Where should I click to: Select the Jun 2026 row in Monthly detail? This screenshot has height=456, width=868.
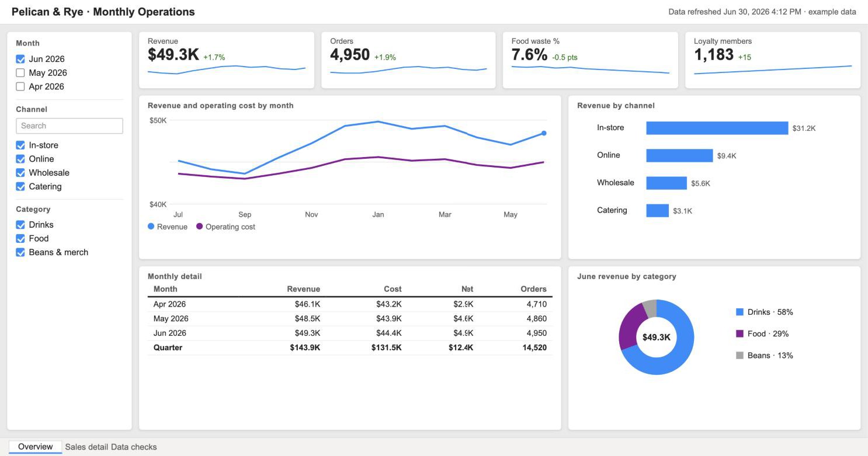click(350, 333)
